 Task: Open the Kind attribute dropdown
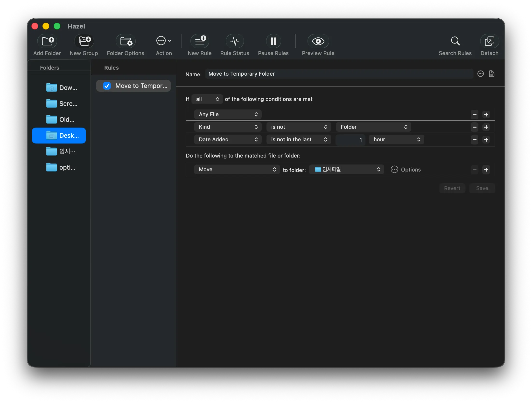pos(228,127)
